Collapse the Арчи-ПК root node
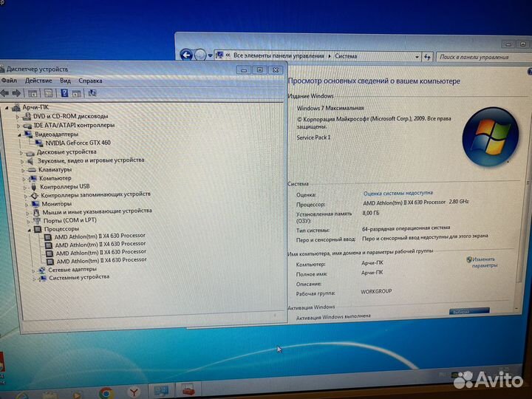Viewport: 532px width, 399px height. [x=7, y=108]
